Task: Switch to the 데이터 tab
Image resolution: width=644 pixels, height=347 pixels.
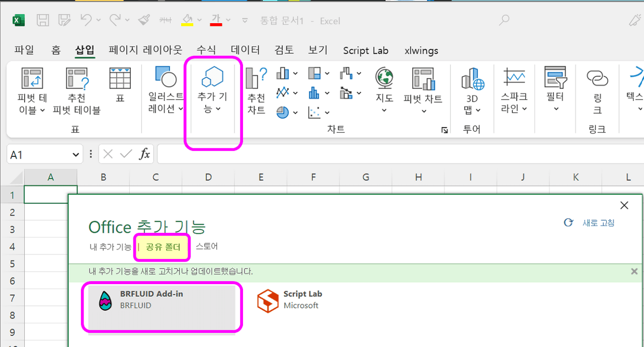Action: point(246,50)
